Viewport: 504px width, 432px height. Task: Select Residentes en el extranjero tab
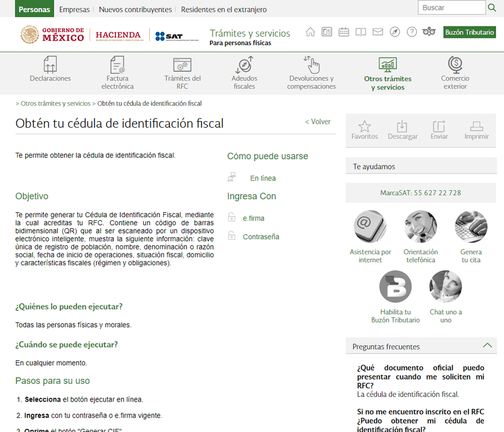point(223,9)
